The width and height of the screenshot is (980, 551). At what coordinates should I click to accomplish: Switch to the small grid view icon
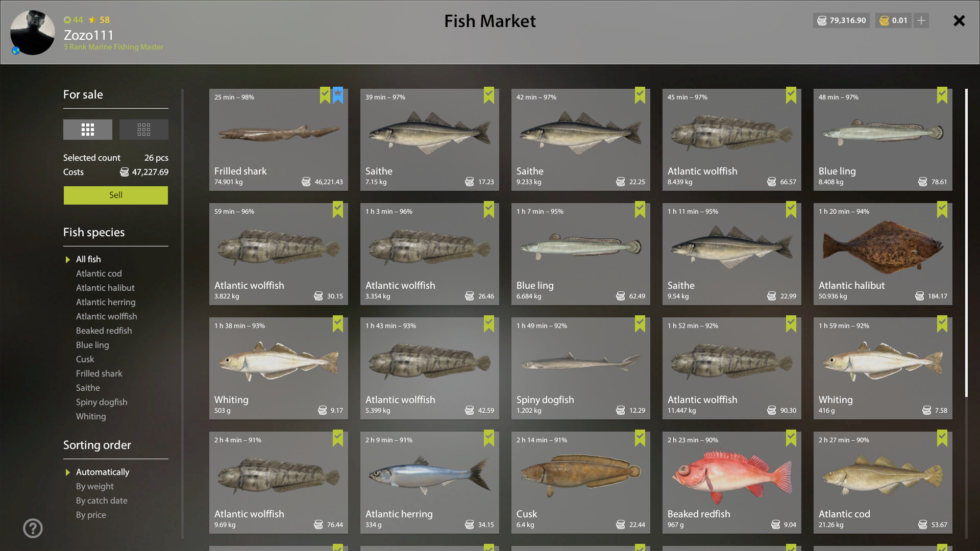tap(144, 130)
